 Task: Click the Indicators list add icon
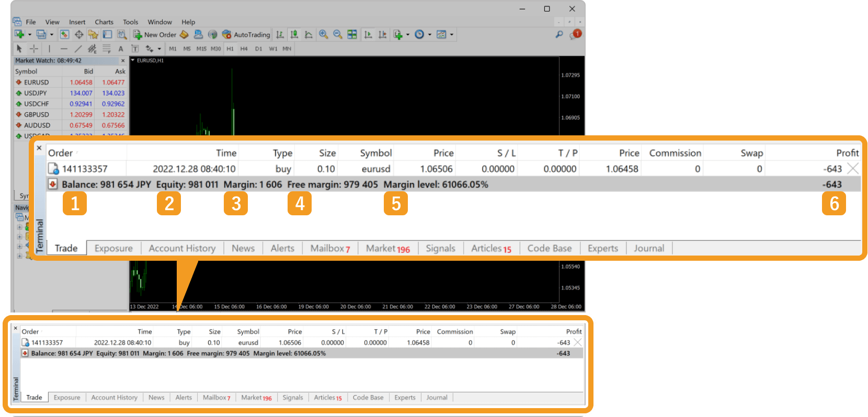(398, 34)
